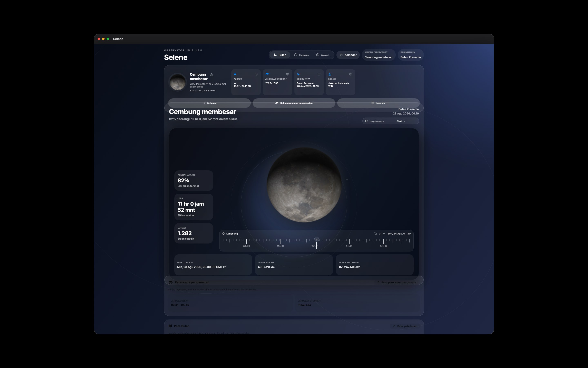Jump timeline to Rab, 26 marker
The image size is (588, 368).
383,246
